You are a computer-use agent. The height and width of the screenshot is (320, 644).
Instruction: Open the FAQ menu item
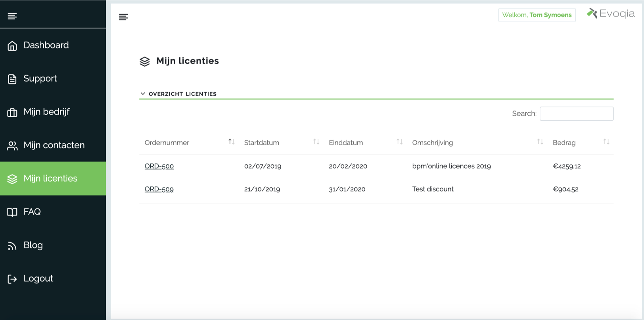pos(53,212)
